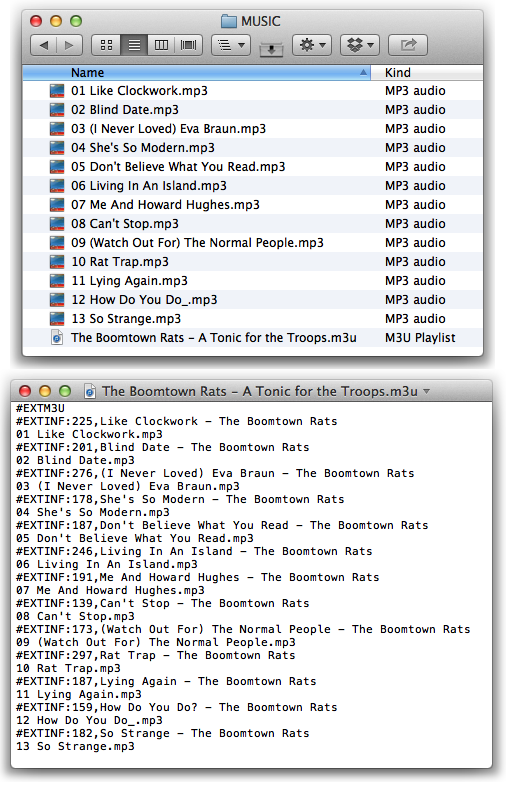Image resolution: width=507 pixels, height=786 pixels.
Task: Click the #EXTINF:173 Normal People line
Action: [x=243, y=630]
